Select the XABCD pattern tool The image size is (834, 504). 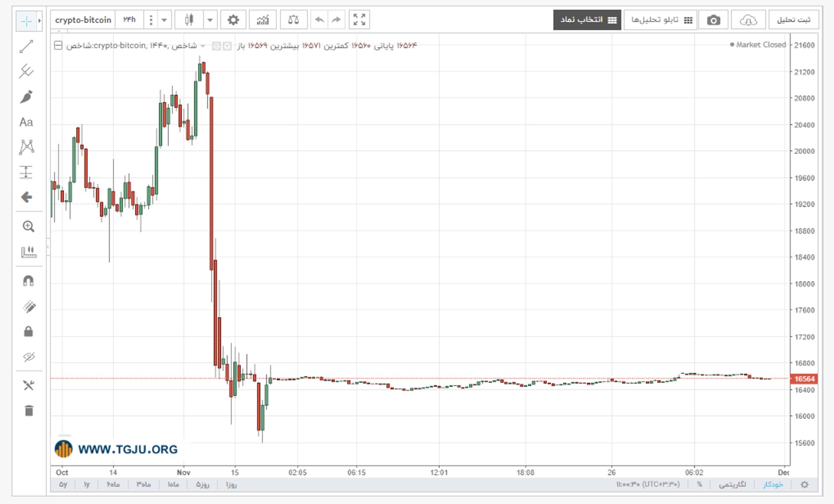click(26, 147)
